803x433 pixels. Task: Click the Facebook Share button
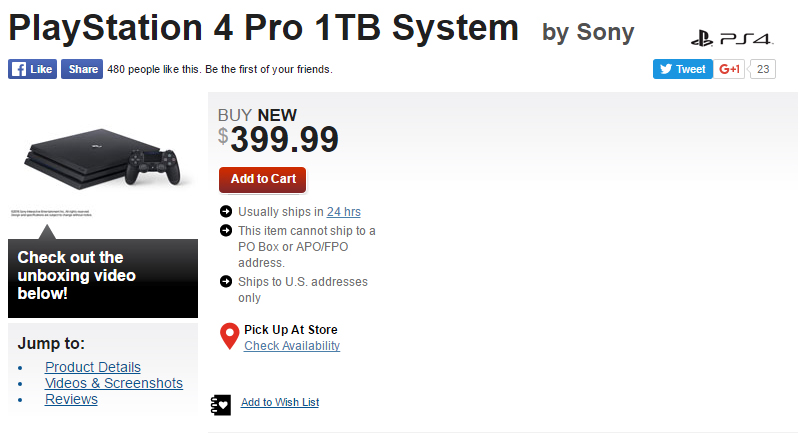tap(82, 69)
